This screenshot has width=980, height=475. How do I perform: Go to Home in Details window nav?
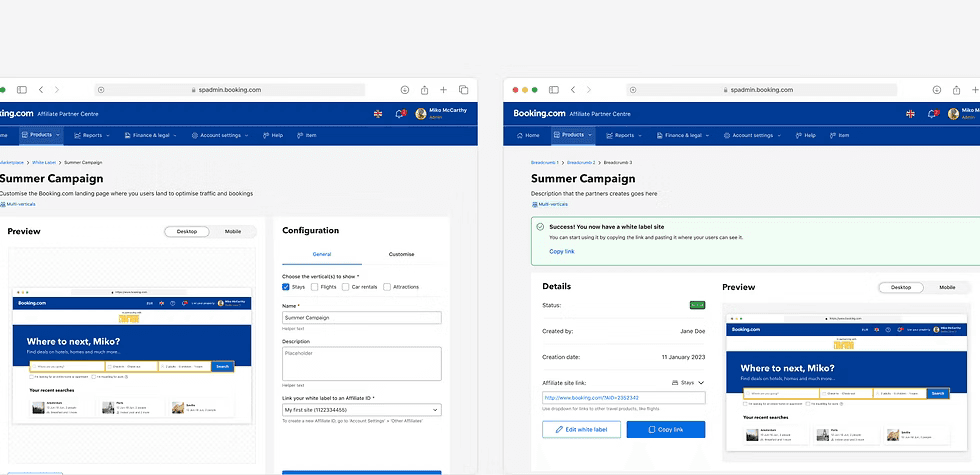pos(528,135)
